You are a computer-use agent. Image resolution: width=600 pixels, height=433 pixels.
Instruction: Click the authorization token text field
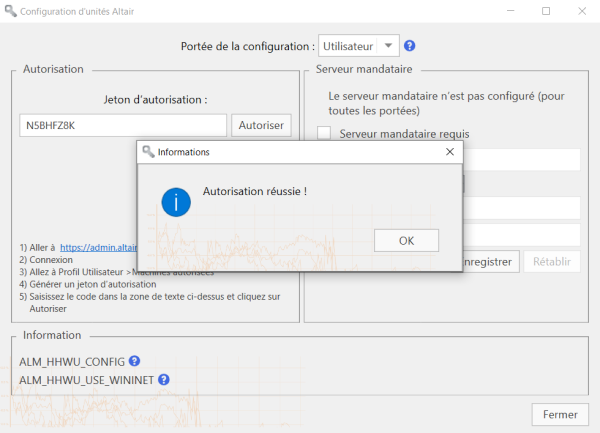pos(122,125)
